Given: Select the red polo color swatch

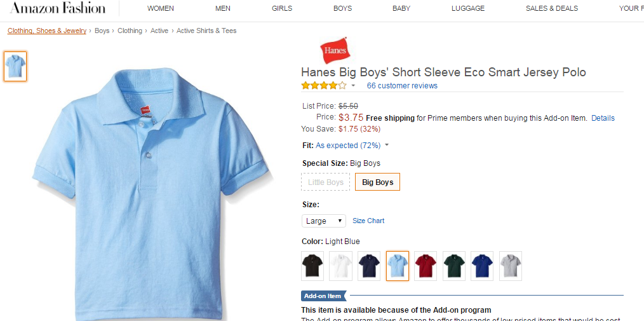Looking at the screenshot, I should tap(426, 266).
